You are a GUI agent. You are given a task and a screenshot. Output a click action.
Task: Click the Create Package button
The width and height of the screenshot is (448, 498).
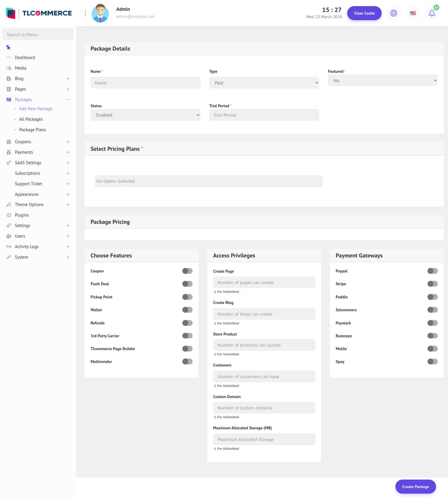coord(415,487)
